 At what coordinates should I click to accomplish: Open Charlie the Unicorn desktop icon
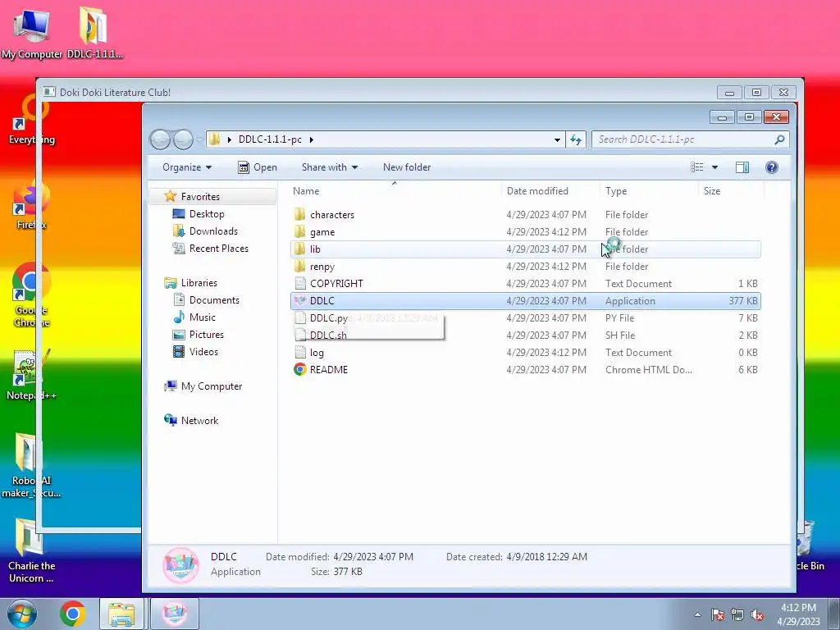(x=31, y=550)
